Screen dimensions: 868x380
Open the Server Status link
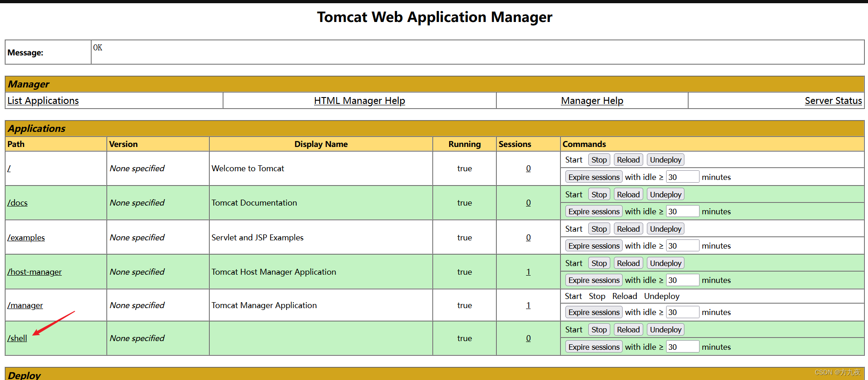(x=833, y=101)
